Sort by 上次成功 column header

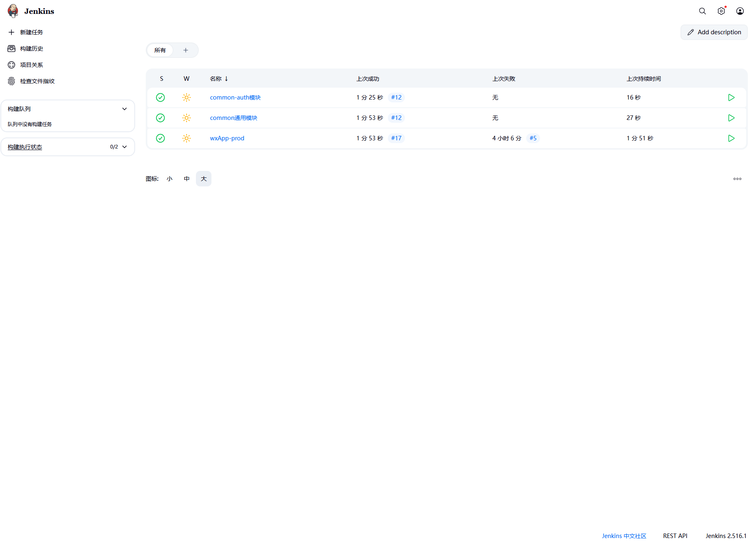pos(368,79)
